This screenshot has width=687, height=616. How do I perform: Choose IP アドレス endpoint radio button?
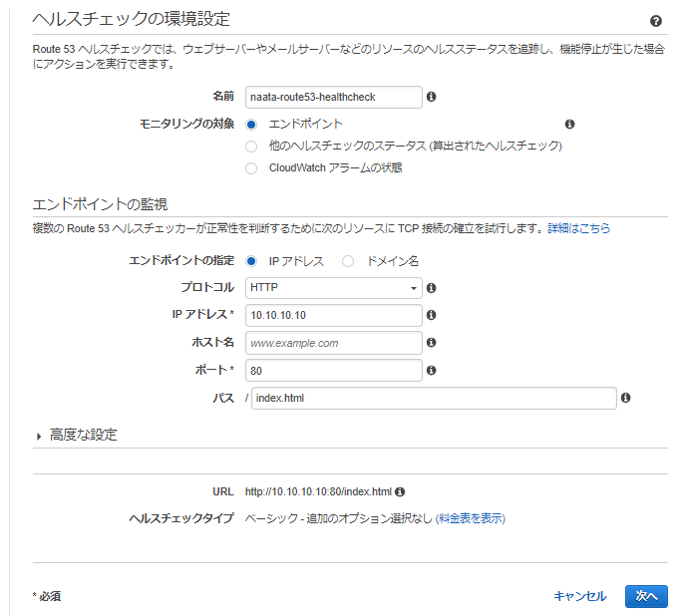(x=251, y=261)
